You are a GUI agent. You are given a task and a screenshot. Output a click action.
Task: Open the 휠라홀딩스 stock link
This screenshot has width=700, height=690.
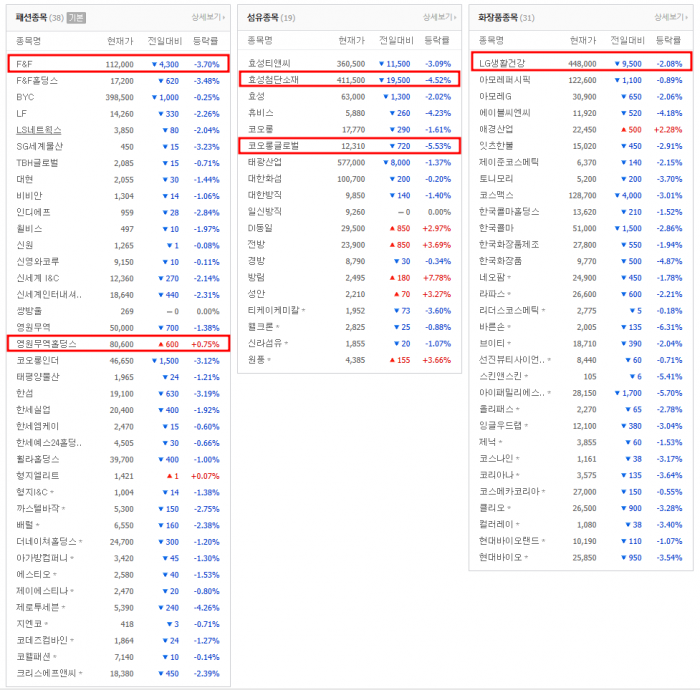[x=38, y=459]
